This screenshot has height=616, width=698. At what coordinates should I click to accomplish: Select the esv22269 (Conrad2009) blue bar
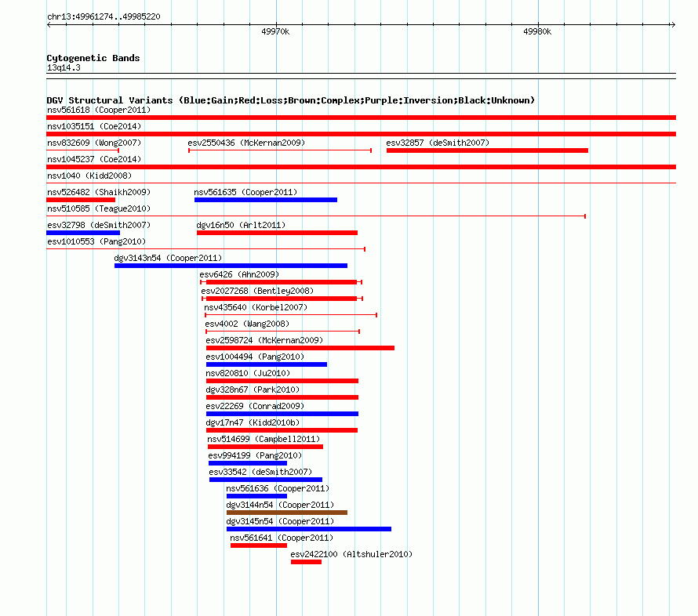point(282,414)
